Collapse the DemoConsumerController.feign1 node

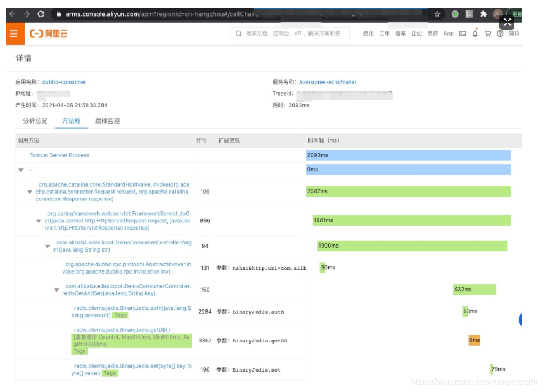(x=47, y=246)
